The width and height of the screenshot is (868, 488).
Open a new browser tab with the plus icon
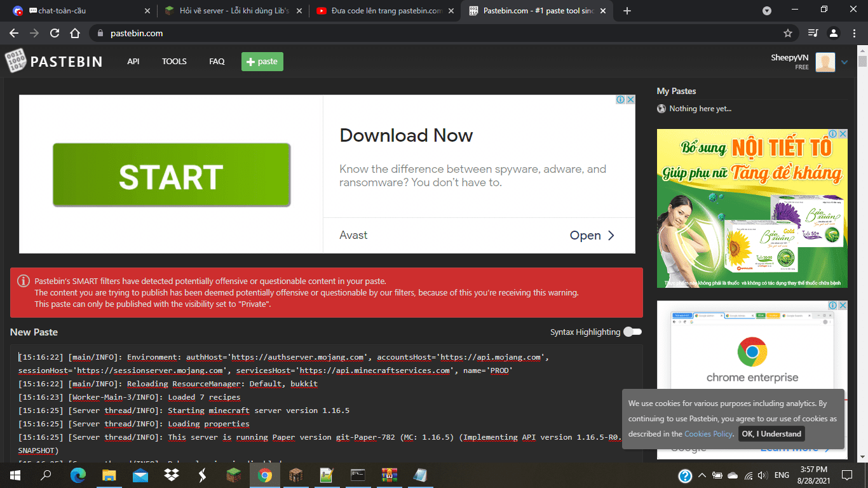627,11
